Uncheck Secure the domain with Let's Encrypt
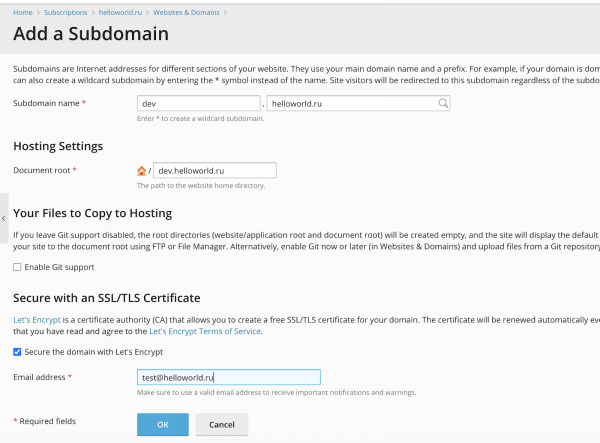600x443 pixels. (x=17, y=351)
